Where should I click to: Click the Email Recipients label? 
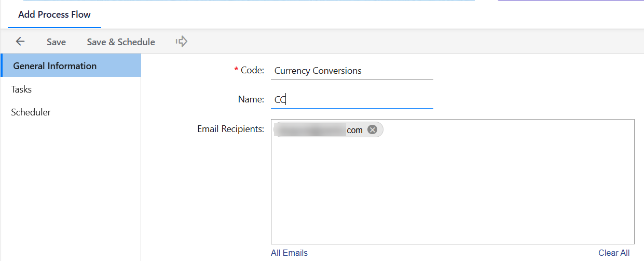[230, 129]
